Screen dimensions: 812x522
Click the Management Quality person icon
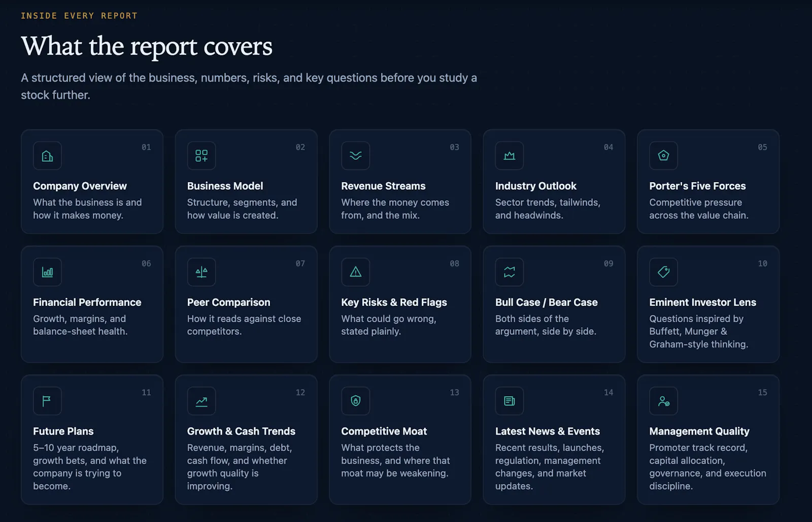(664, 401)
